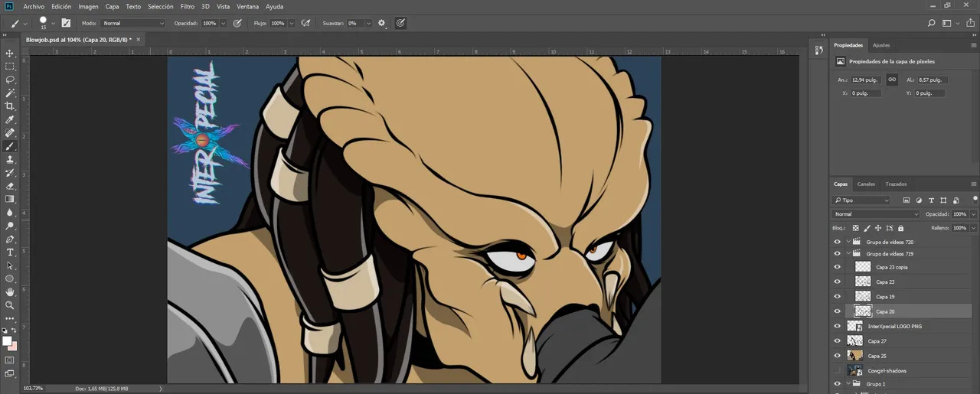
Task: Switch to the Ajustes tab
Action: [x=881, y=45]
